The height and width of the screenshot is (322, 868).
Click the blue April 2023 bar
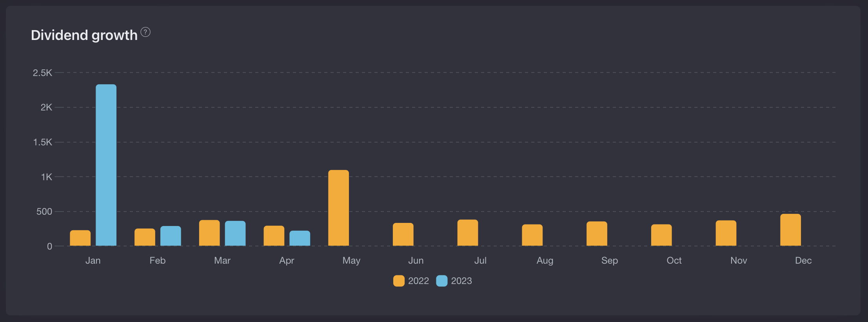300,239
